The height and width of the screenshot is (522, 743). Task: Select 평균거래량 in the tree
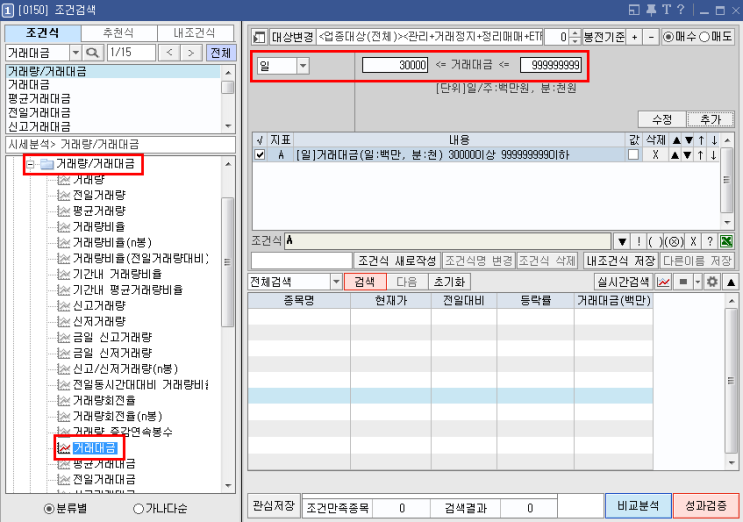[x=99, y=211]
